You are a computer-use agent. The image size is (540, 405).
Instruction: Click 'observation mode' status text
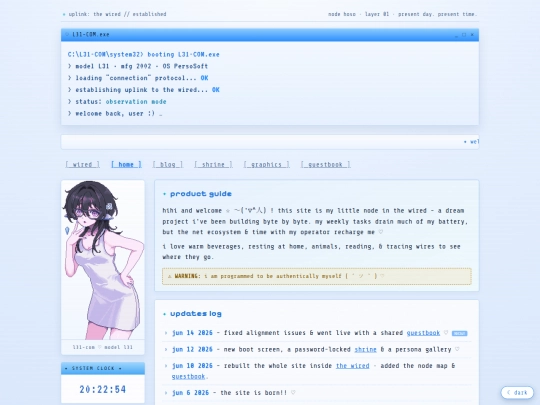point(136,102)
